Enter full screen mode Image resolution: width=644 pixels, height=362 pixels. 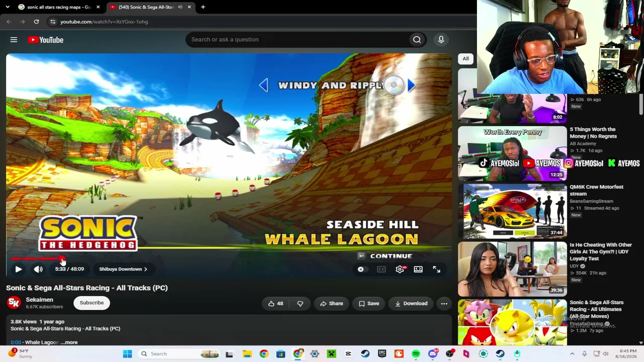point(437,269)
